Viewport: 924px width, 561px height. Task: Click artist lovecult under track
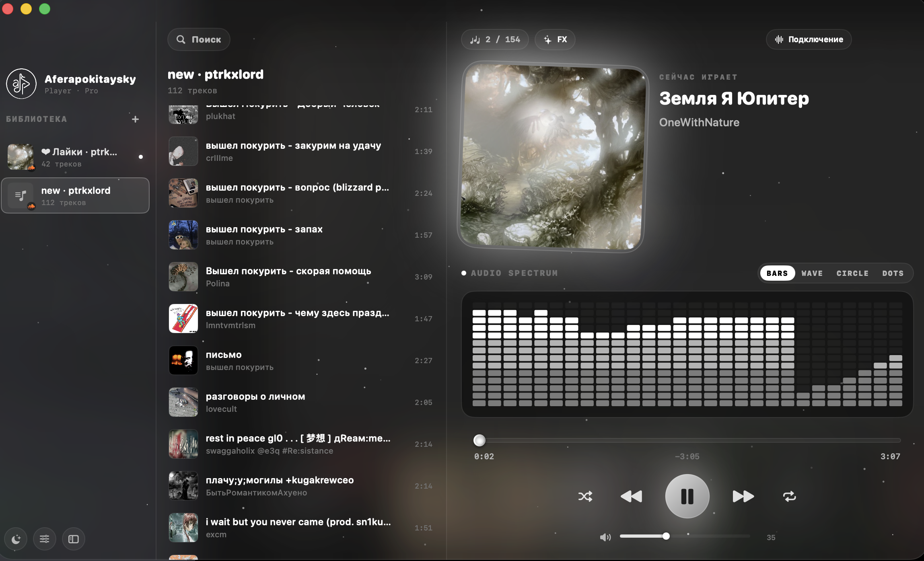tap(221, 409)
